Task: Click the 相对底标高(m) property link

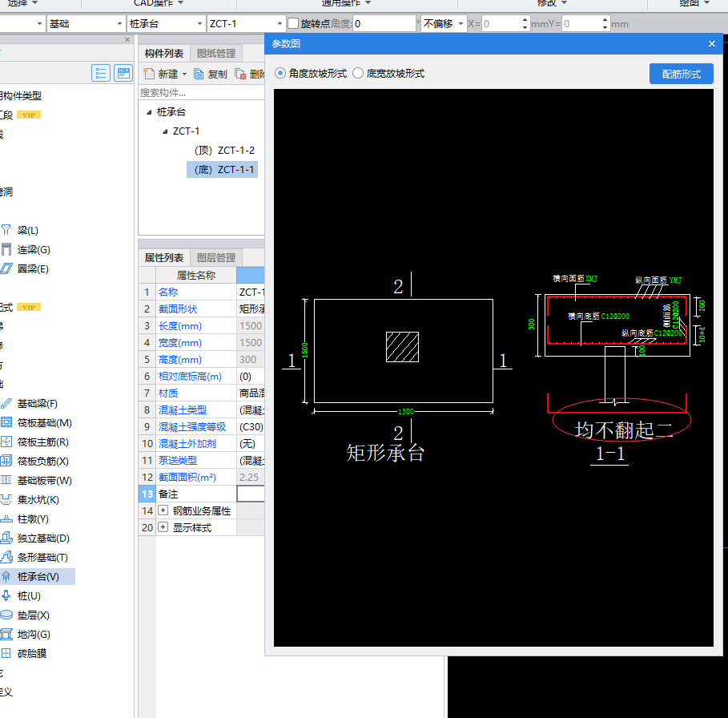Action: pos(190,376)
